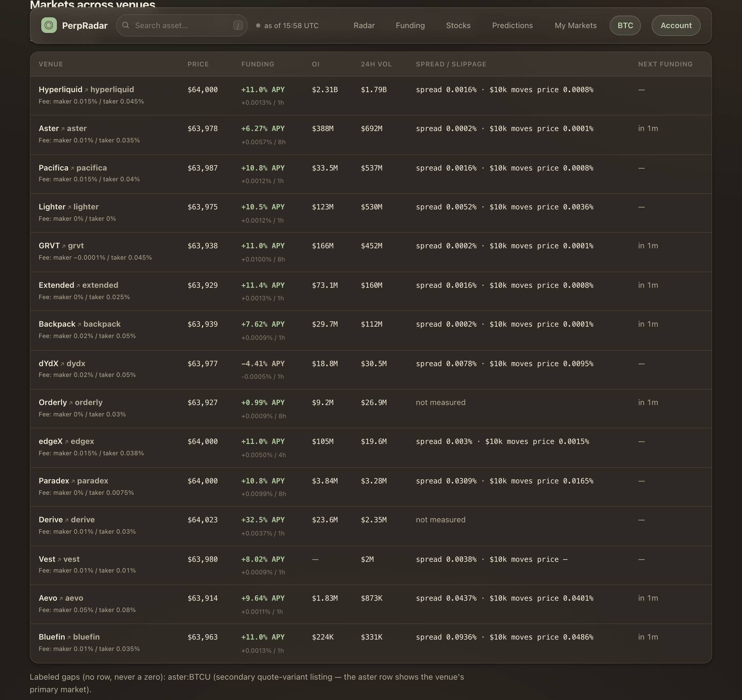The image size is (742, 700).
Task: Go to the Predictions tab
Action: point(512,26)
